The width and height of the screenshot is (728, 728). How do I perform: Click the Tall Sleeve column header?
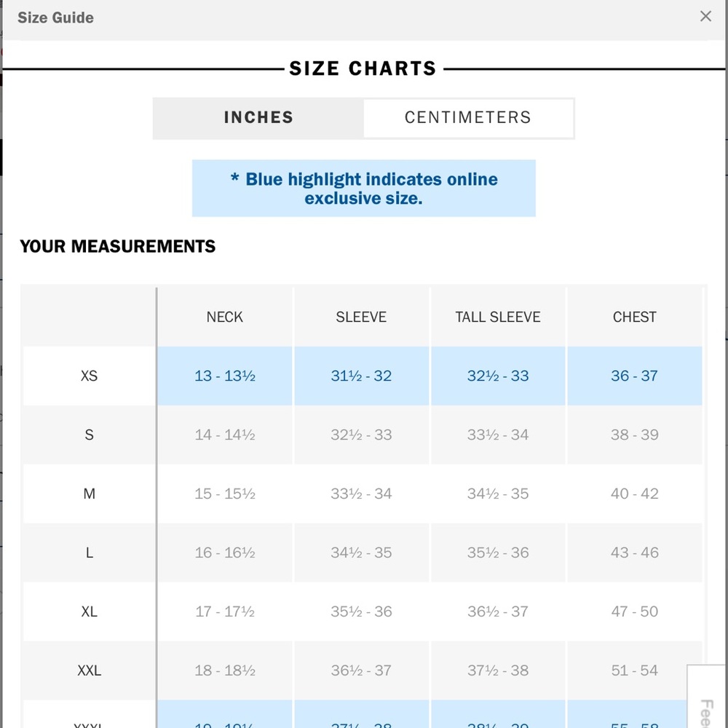click(498, 317)
